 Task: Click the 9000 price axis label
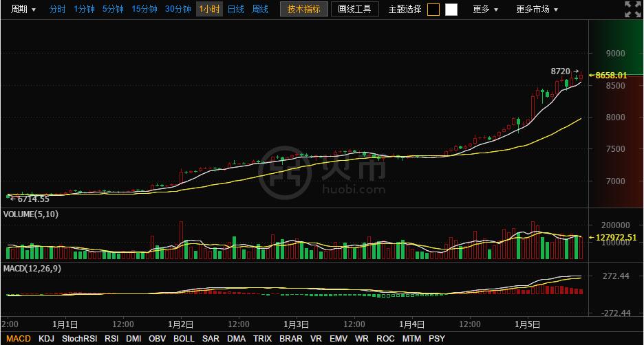coord(615,54)
